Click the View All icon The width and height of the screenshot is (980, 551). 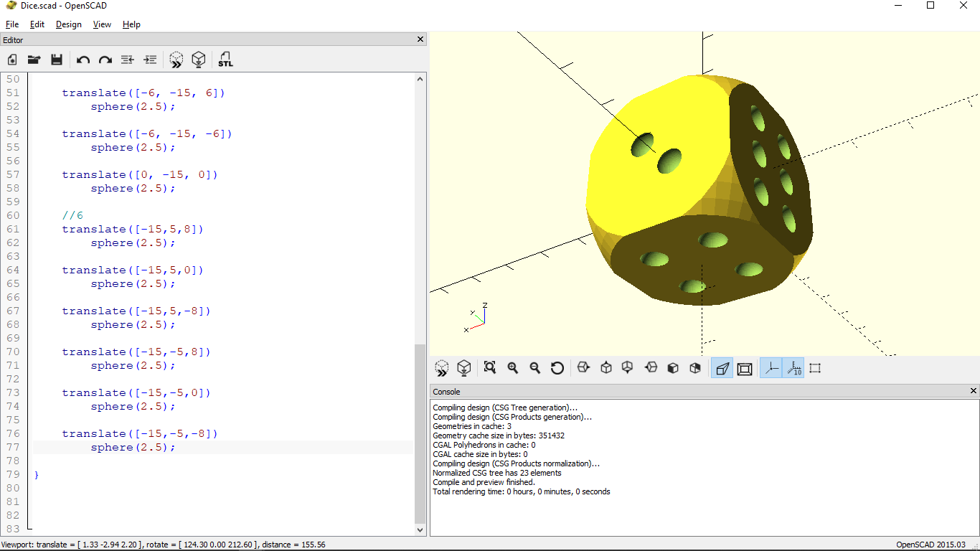pyautogui.click(x=490, y=368)
